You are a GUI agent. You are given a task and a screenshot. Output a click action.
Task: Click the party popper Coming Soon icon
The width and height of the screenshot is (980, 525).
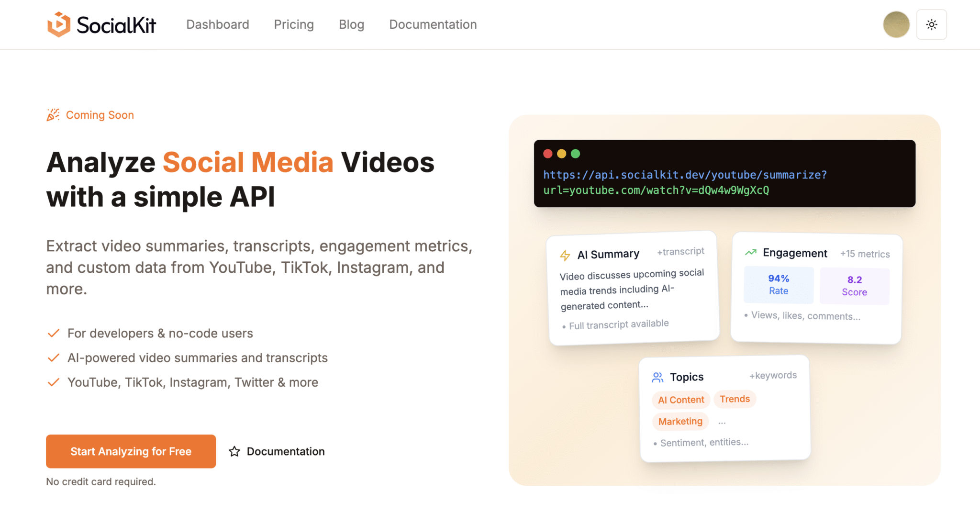[x=53, y=114]
